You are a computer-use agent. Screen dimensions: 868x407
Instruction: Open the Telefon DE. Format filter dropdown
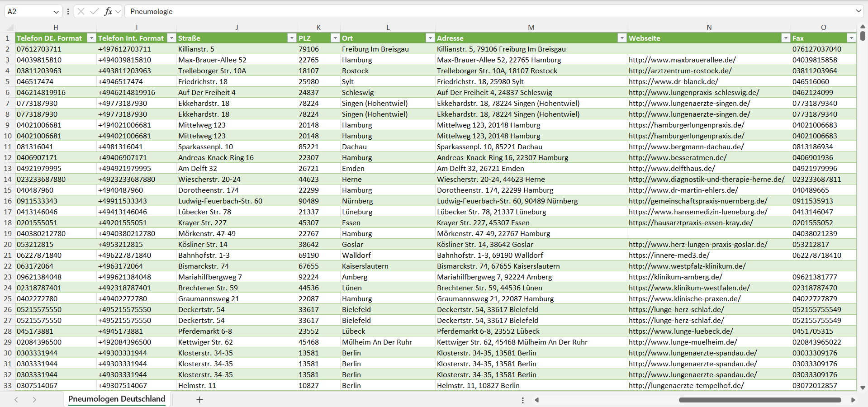click(91, 38)
